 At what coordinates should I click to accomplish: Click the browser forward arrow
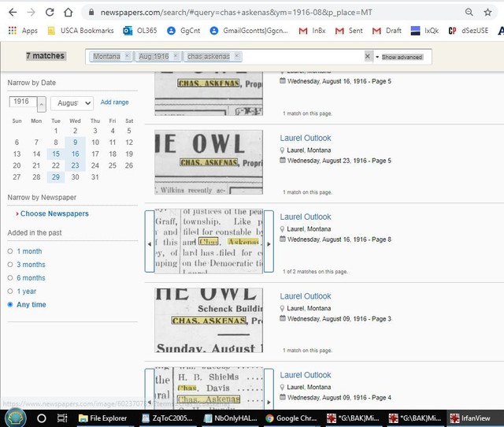point(31,13)
